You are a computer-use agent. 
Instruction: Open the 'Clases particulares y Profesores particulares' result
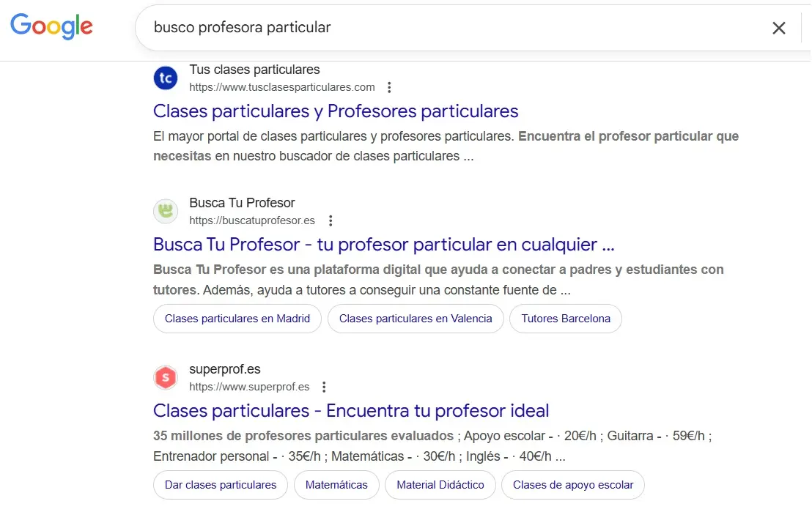(335, 111)
